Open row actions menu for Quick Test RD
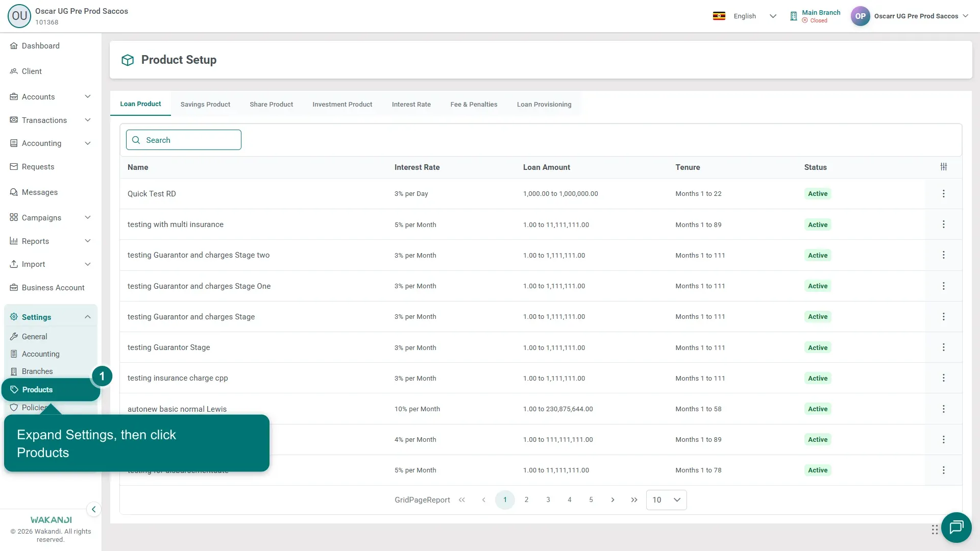 [x=944, y=194]
